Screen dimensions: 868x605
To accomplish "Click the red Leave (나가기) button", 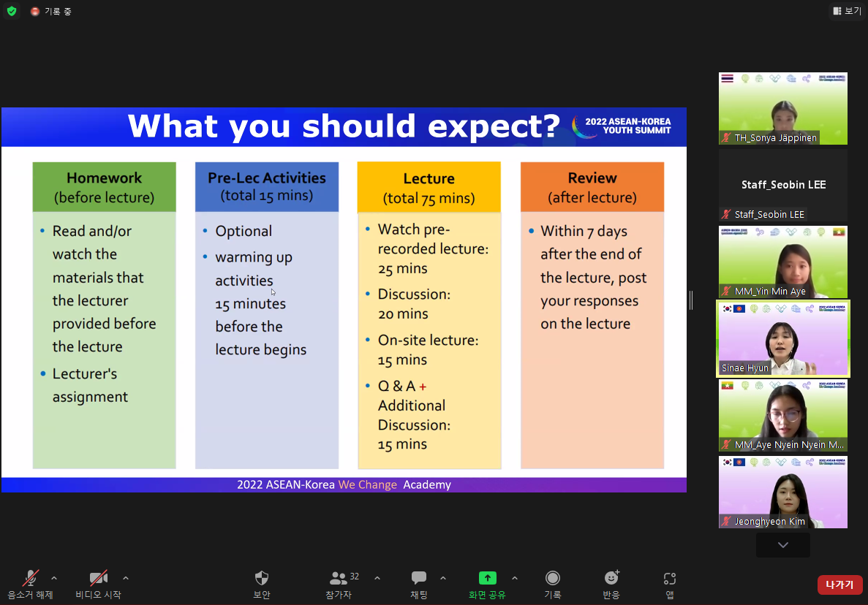I will [x=839, y=585].
